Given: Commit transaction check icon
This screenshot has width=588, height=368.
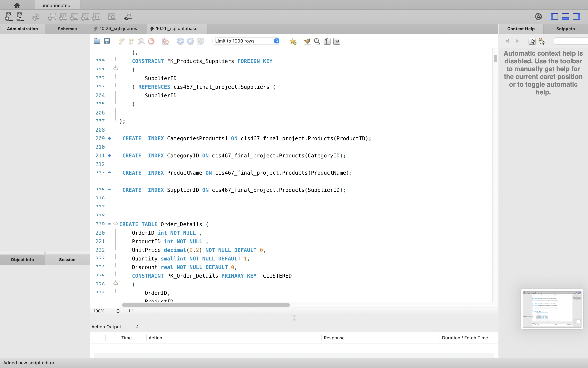Looking at the screenshot, I should point(180,41).
